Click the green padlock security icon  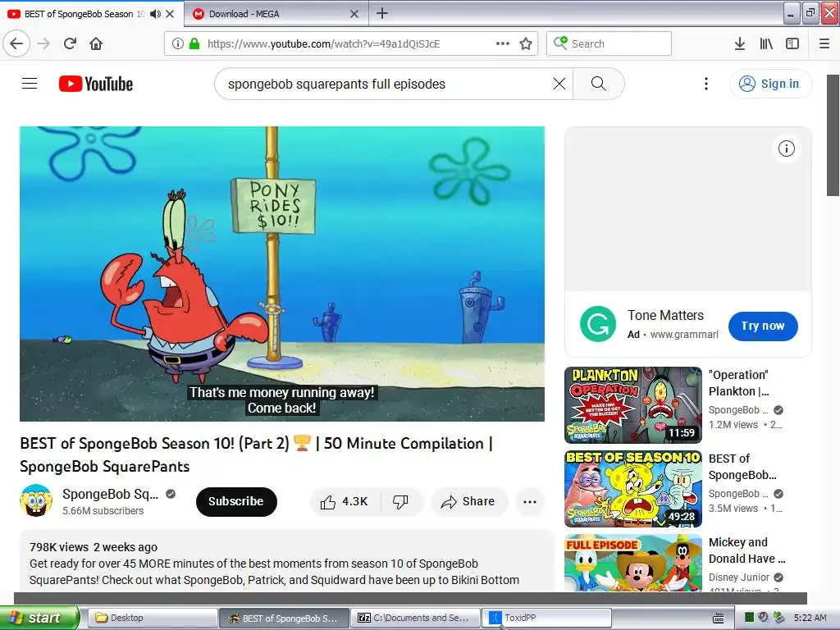(x=194, y=43)
